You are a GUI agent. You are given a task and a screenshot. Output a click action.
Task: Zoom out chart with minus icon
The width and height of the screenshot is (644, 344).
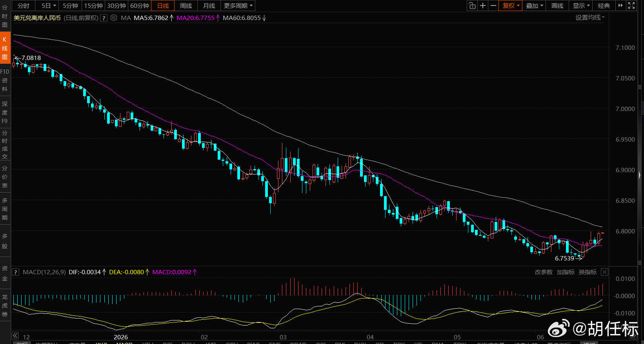493,5
